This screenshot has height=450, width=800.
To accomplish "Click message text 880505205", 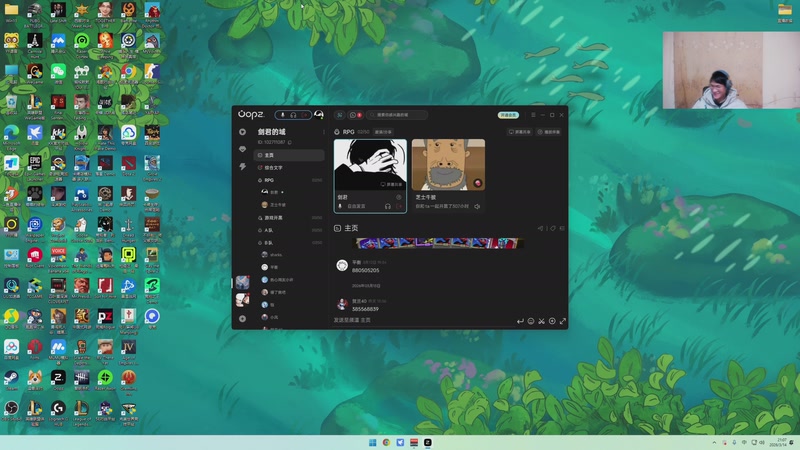I will pyautogui.click(x=365, y=270).
